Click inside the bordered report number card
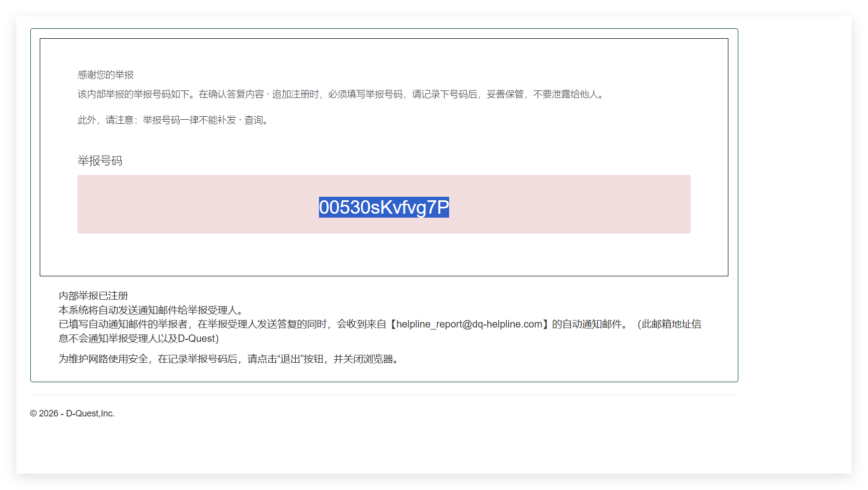This screenshot has height=490, width=868. pyautogui.click(x=384, y=258)
